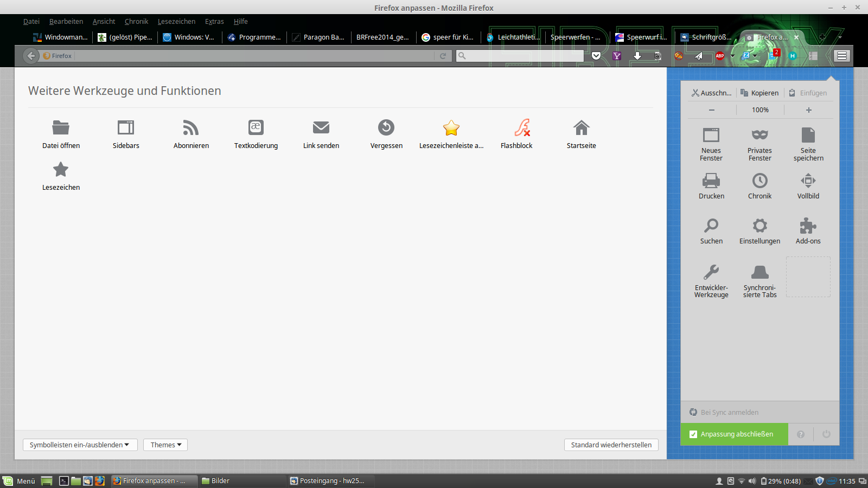Choose the Flashblock icon
The image size is (868, 488).
[522, 127]
